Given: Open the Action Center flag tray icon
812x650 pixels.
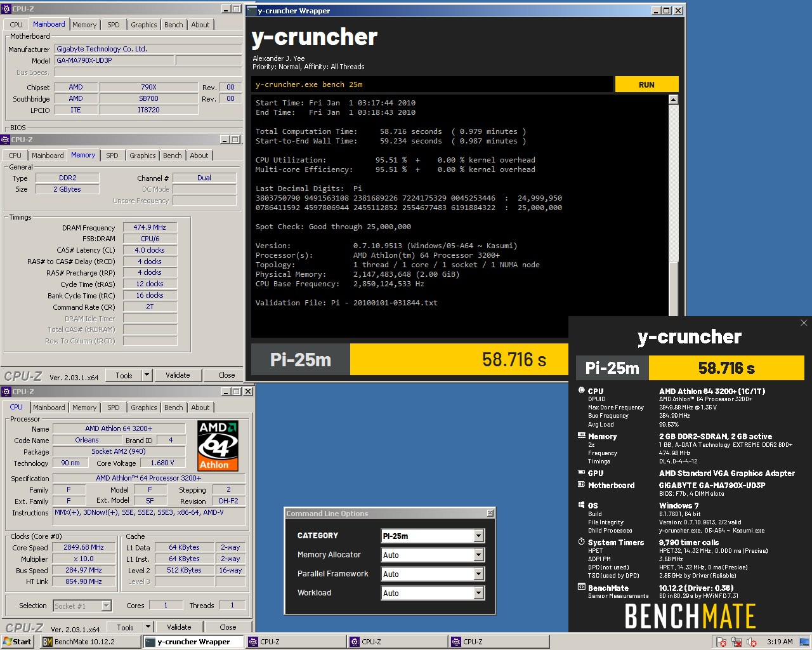Looking at the screenshot, I should pyautogui.click(x=721, y=642).
